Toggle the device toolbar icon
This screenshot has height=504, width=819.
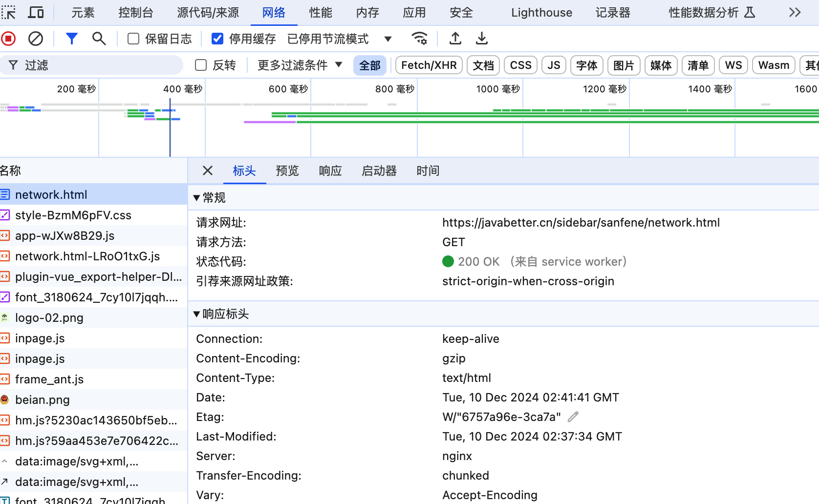(x=36, y=12)
